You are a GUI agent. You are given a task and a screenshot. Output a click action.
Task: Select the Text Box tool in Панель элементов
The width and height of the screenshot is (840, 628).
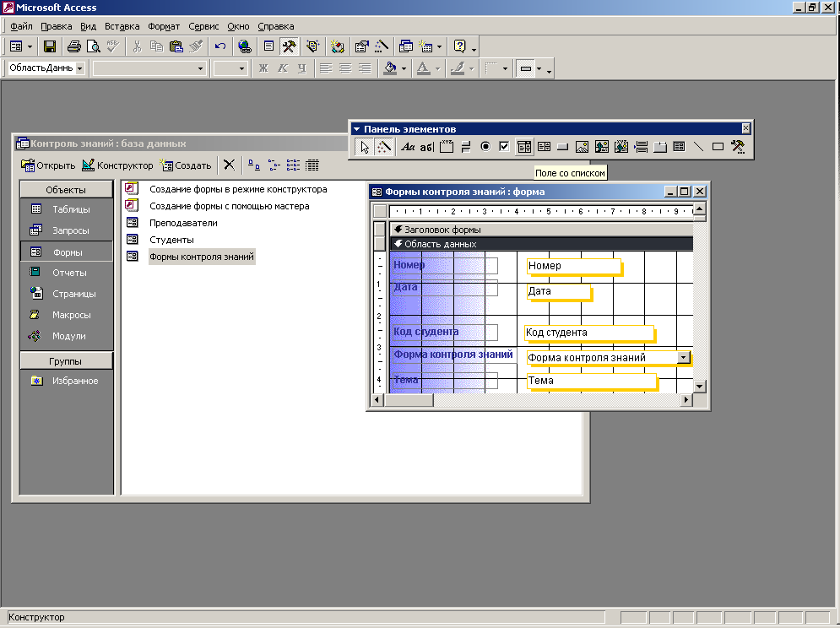point(427,147)
